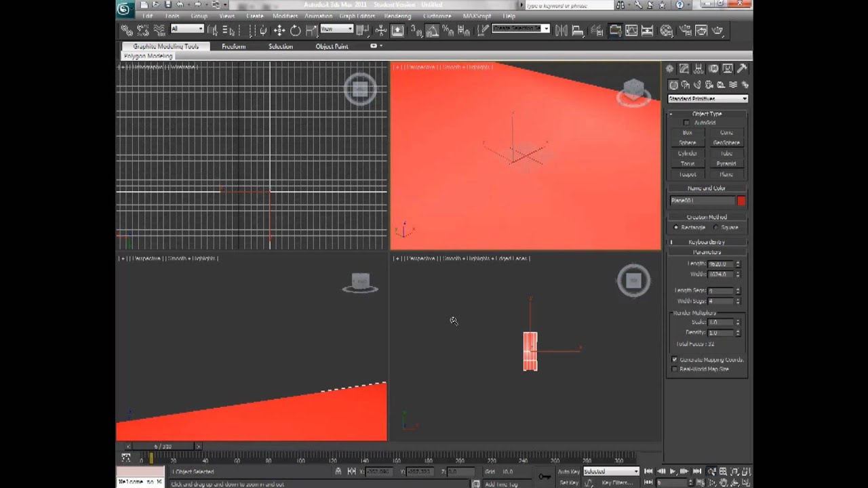The width and height of the screenshot is (868, 488).
Task: Click the time slider frame handle
Action: (163, 446)
